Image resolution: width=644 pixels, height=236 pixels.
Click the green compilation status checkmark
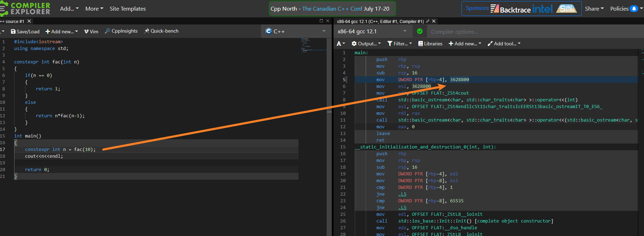[x=420, y=31]
